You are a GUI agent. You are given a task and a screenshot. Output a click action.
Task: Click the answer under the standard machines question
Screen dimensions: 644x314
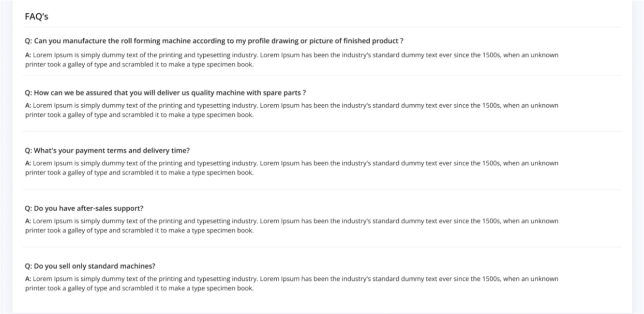(292, 283)
